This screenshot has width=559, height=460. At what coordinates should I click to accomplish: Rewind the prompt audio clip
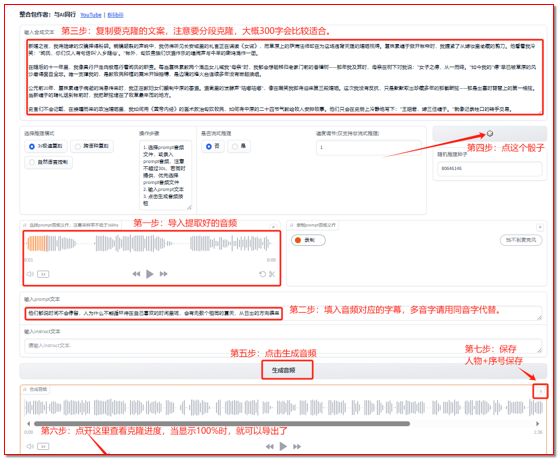click(x=136, y=274)
